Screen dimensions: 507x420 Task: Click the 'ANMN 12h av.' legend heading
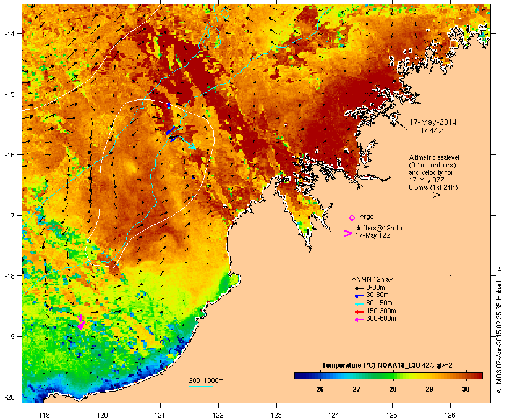point(373,279)
